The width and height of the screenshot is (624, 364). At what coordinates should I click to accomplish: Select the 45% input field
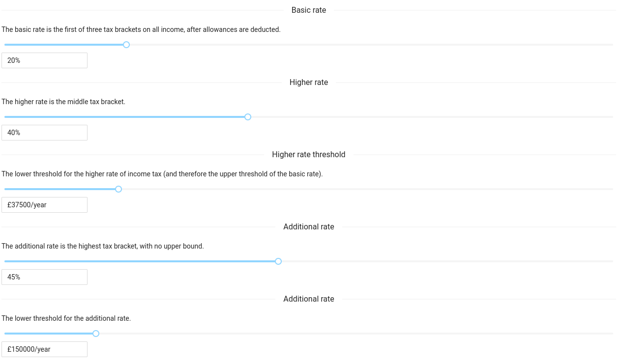click(x=44, y=277)
